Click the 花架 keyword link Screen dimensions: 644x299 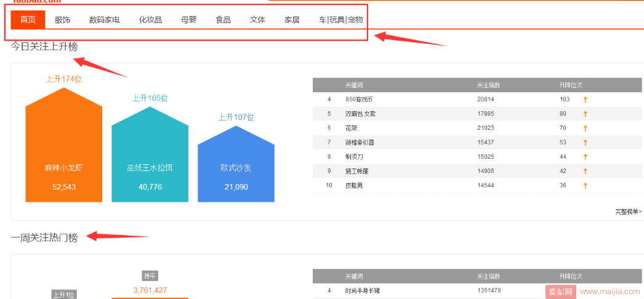coord(351,128)
